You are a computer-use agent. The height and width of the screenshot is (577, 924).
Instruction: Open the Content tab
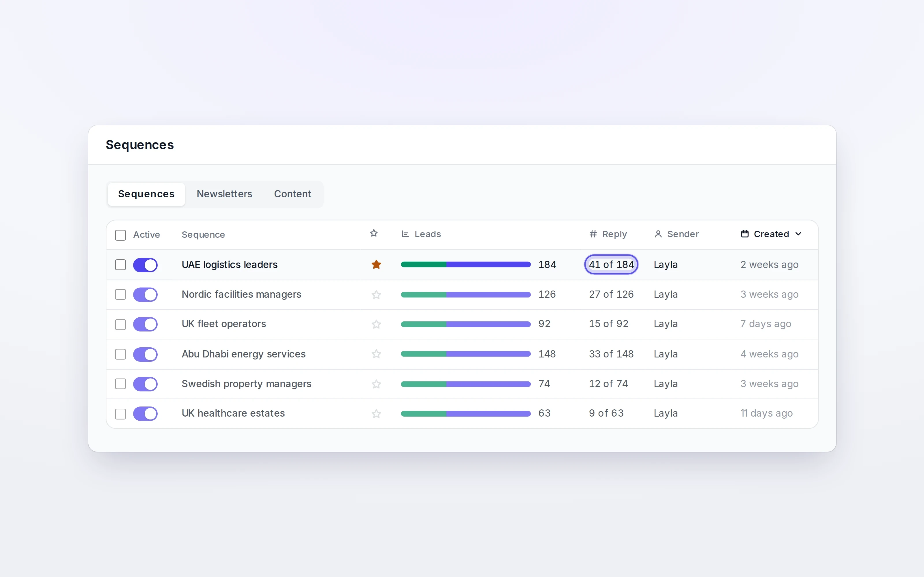coord(293,194)
